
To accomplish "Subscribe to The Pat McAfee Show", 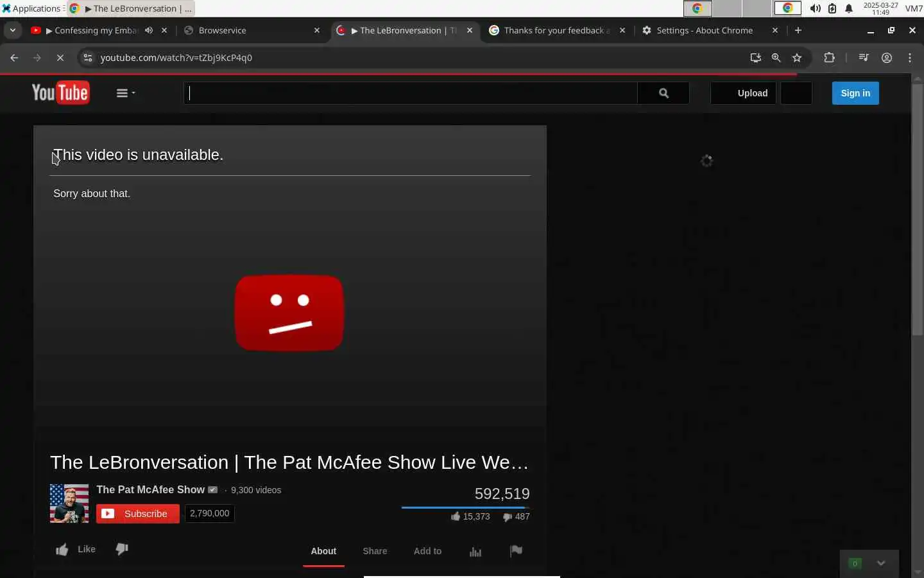I will coord(138,514).
